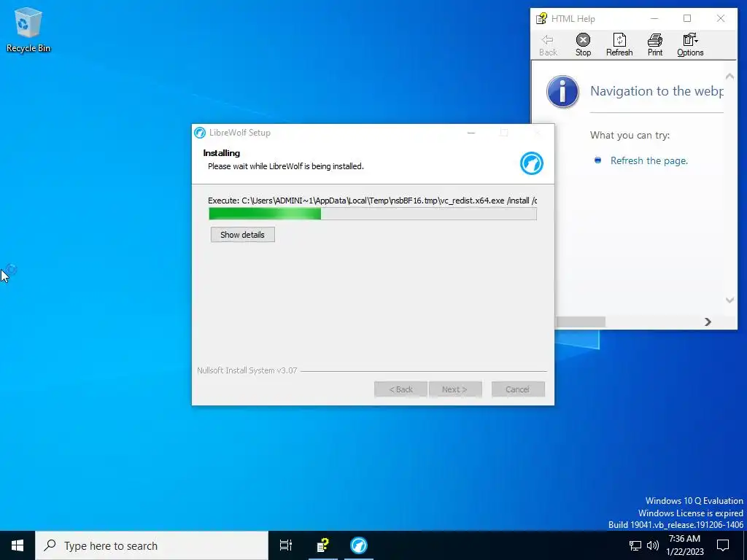Click right arrow of Help horizontal scrollbar
This screenshot has width=747, height=560.
point(708,322)
